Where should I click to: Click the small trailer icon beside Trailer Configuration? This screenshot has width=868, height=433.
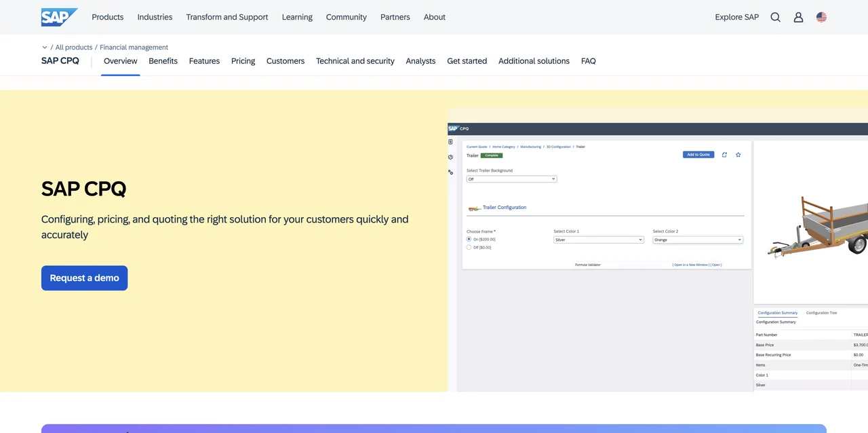pos(474,208)
